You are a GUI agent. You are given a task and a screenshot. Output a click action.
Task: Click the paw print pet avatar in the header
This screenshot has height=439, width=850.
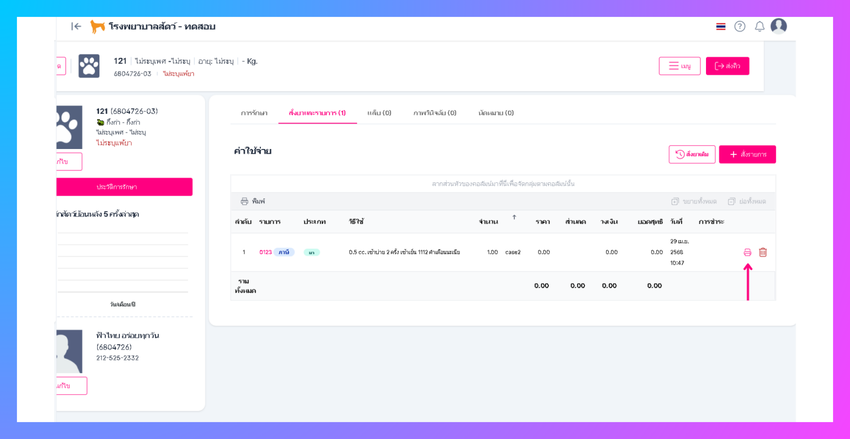[x=89, y=66]
